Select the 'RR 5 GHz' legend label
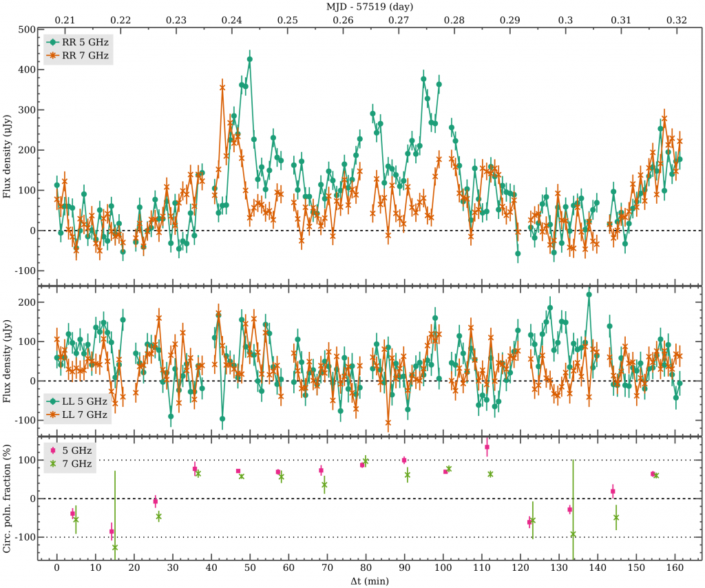705x588 pixels. [x=85, y=42]
